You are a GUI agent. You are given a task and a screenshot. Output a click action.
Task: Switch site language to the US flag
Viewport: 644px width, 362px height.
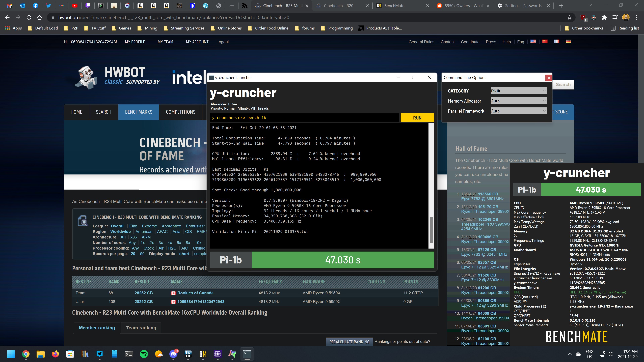(x=533, y=41)
